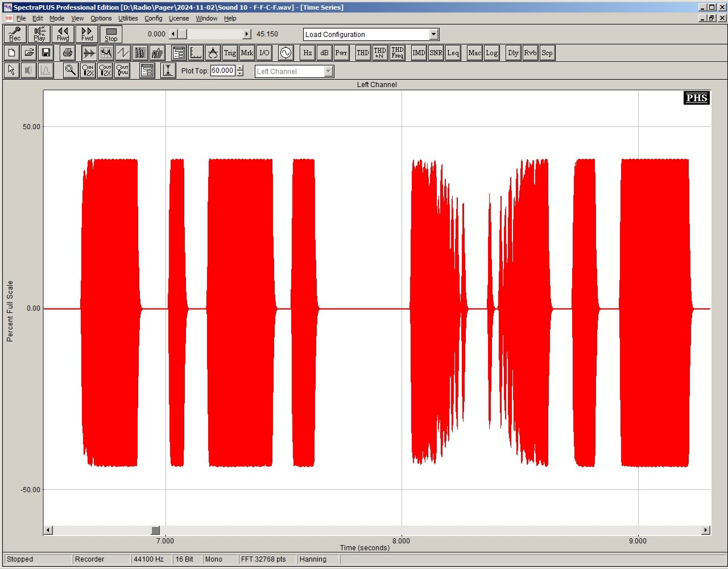This screenshot has height=569, width=728.
Task: Fast forward with the Fwd button
Action: click(x=87, y=34)
